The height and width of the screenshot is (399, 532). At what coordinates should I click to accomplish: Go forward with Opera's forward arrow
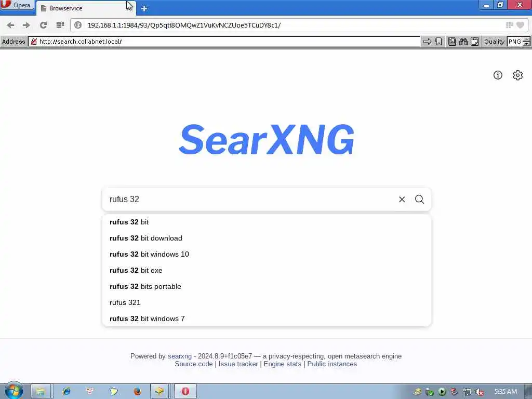tap(26, 25)
